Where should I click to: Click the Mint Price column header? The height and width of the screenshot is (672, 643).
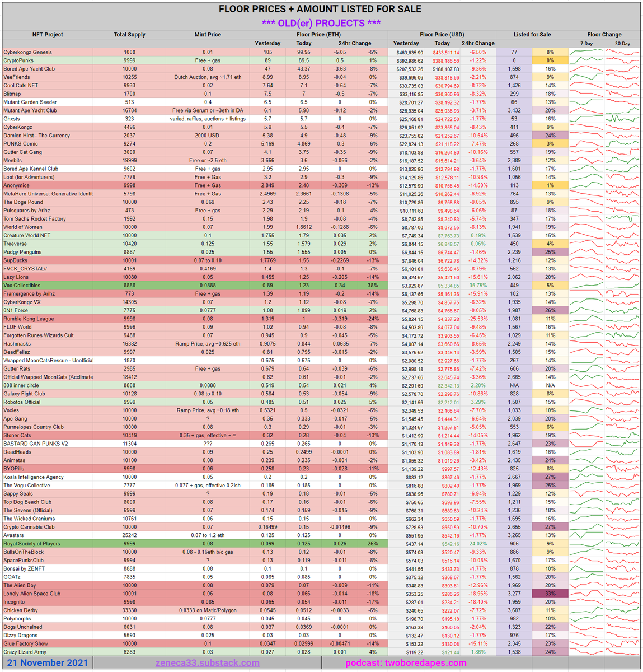pyautogui.click(x=208, y=35)
